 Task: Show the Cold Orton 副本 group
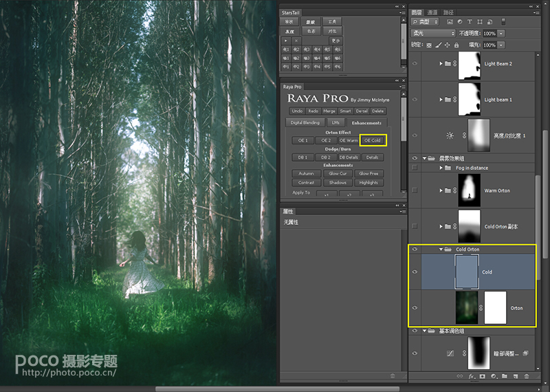click(415, 226)
